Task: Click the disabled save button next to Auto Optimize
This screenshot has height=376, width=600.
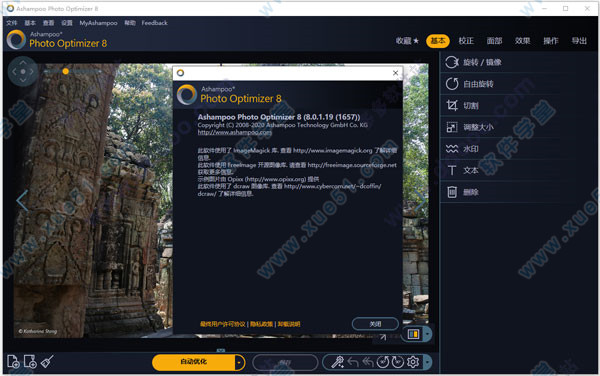Action: tap(285, 362)
